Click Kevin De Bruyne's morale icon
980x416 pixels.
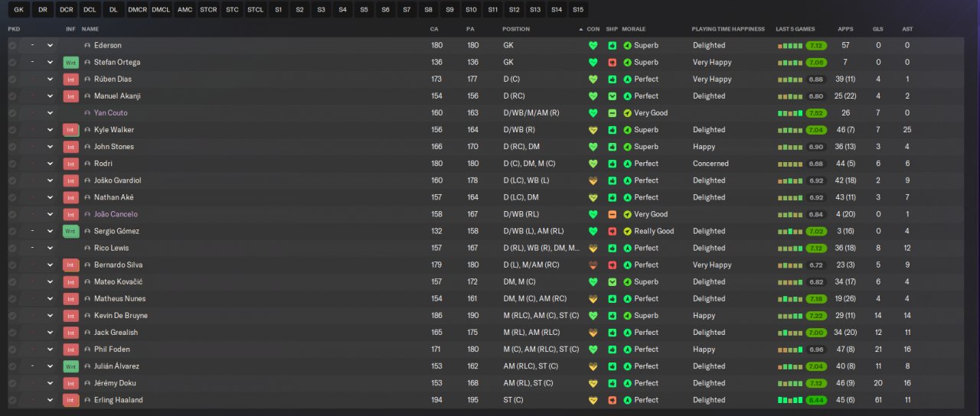click(x=627, y=316)
